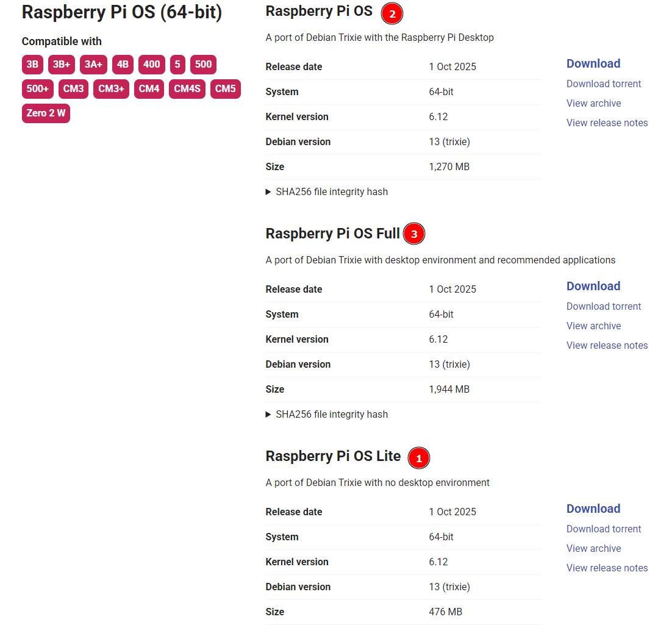Click the 4B compatibility badge
The image size is (672, 625).
tap(123, 64)
